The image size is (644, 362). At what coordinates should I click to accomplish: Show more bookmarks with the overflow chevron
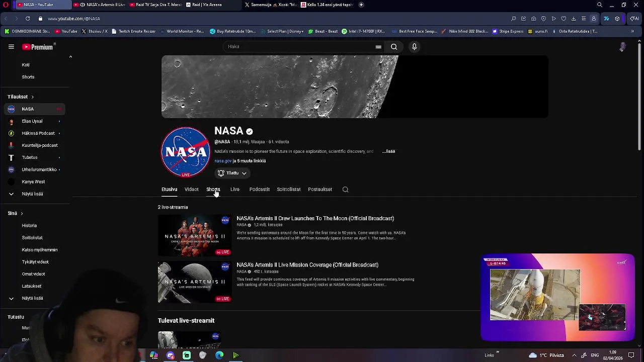click(632, 31)
